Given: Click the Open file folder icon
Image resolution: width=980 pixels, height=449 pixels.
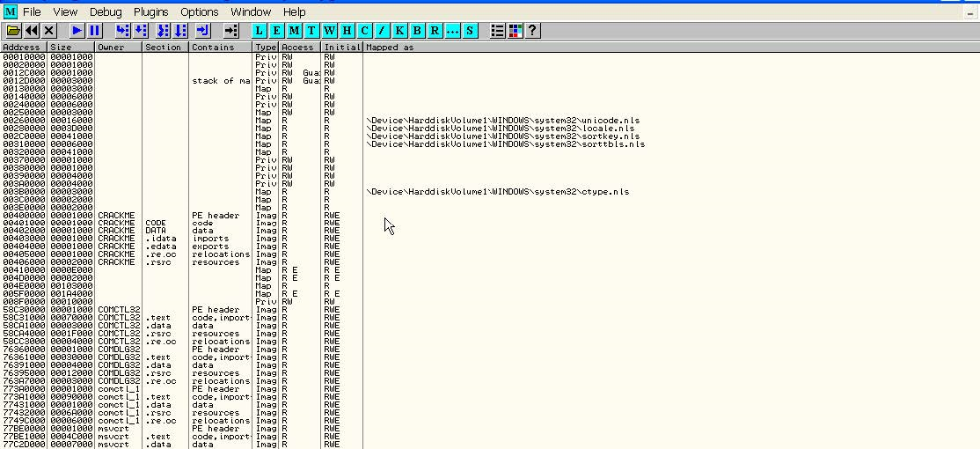Looking at the screenshot, I should (13, 31).
